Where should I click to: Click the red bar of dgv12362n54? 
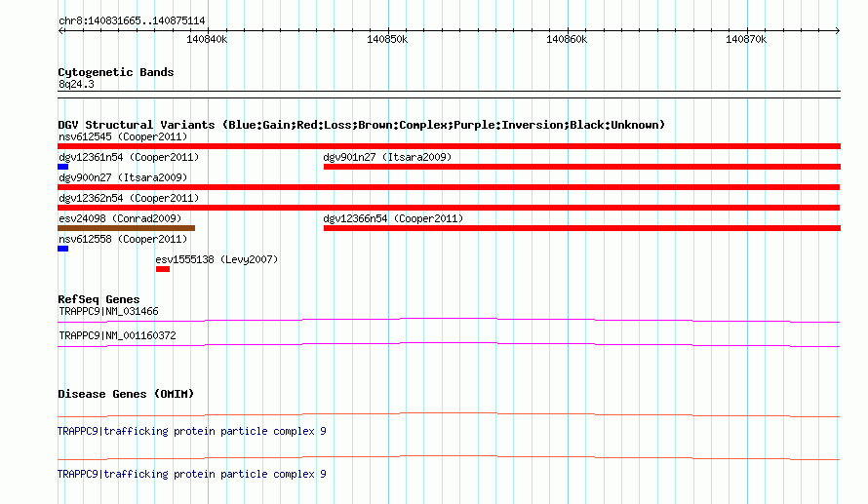449,208
